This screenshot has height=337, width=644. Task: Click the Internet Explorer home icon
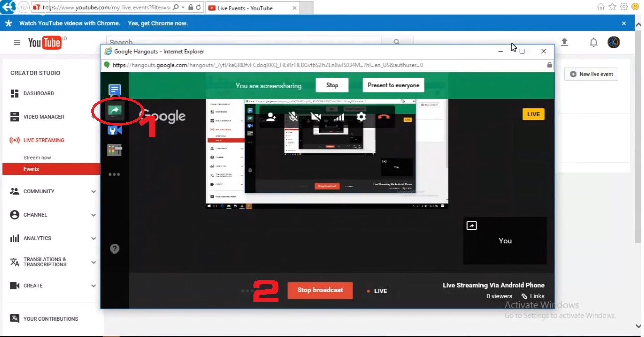(601, 7)
